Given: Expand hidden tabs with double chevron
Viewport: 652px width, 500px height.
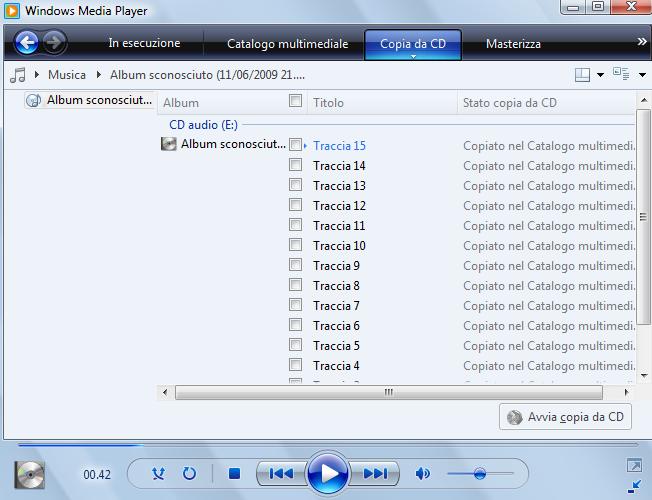Looking at the screenshot, I should point(642,42).
